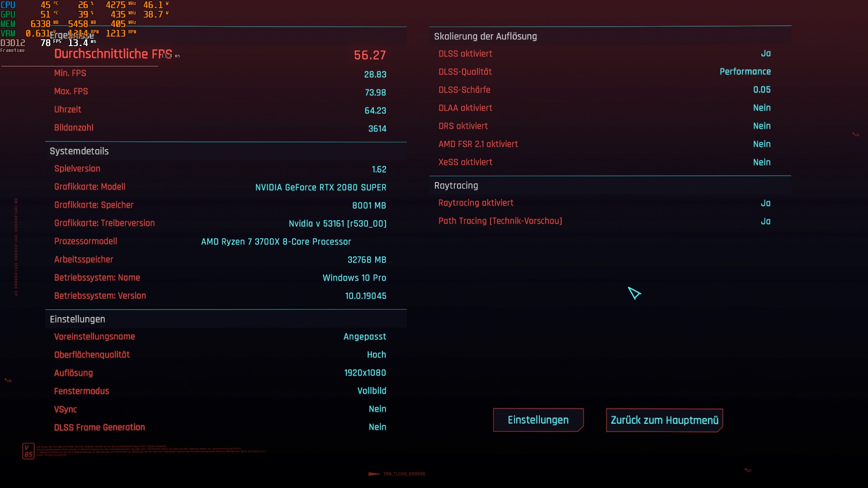This screenshot has width=868, height=488.
Task: Click the MEM label in overlay
Action: pyautogui.click(x=8, y=24)
